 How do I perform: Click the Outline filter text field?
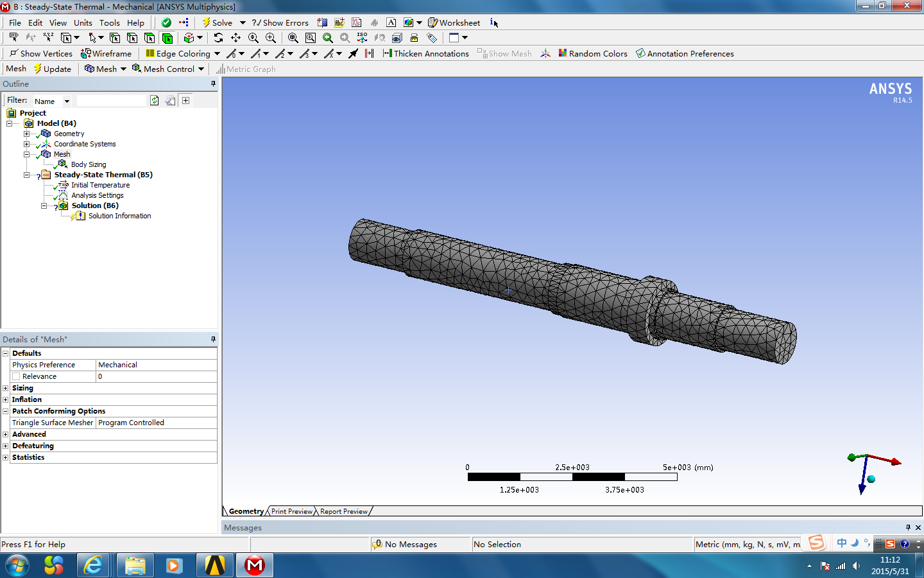tap(112, 101)
